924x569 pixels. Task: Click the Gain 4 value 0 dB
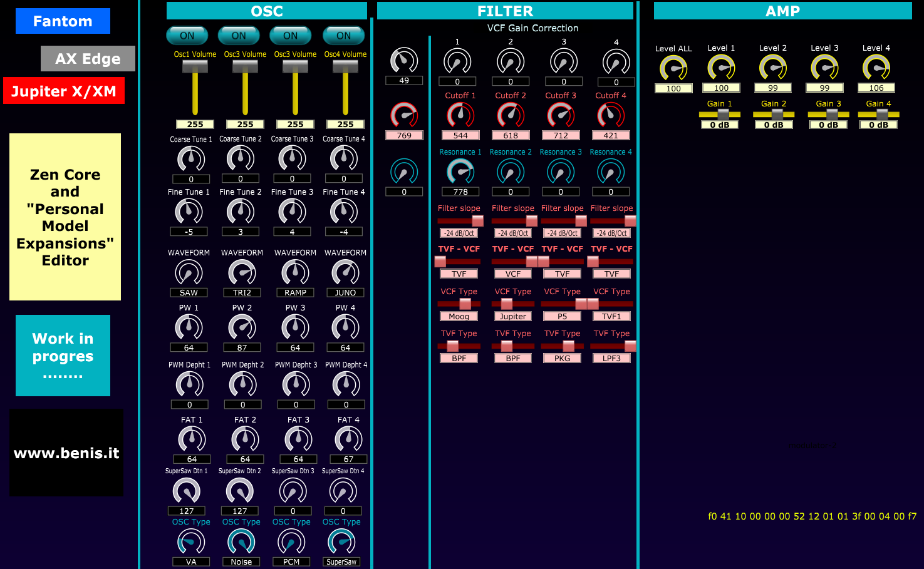tap(878, 125)
